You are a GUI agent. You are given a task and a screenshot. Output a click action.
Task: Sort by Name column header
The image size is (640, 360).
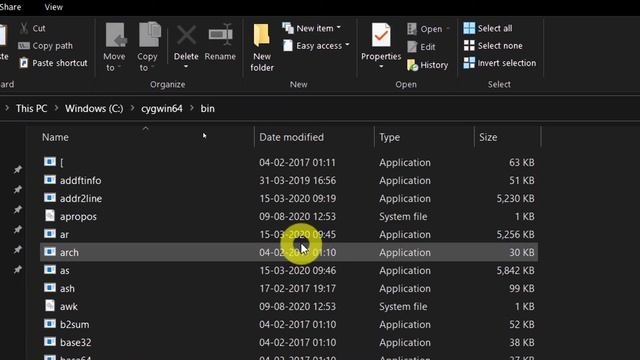point(55,137)
